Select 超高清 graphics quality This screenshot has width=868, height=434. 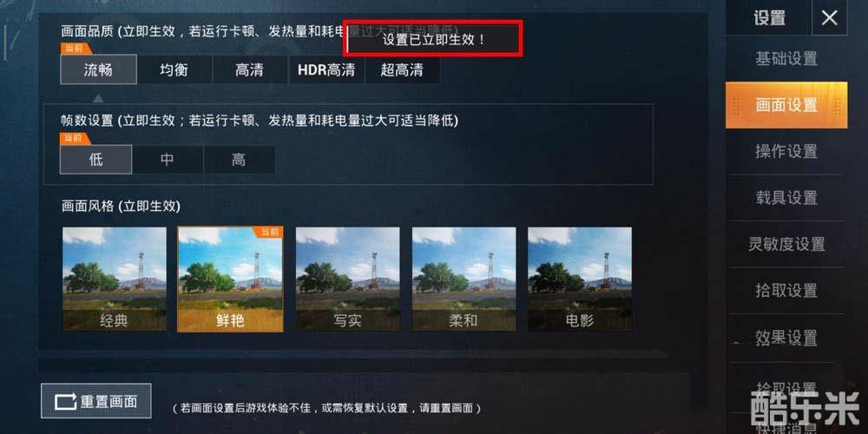pyautogui.click(x=402, y=69)
